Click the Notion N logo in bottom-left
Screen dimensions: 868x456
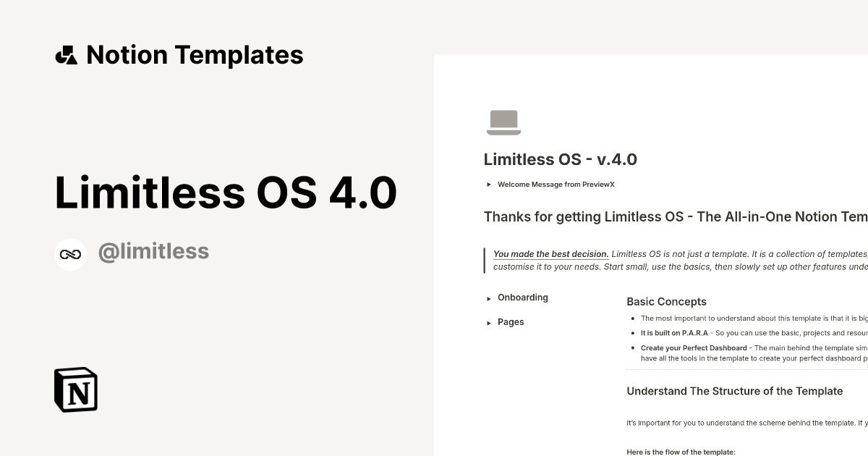pyautogui.click(x=76, y=389)
